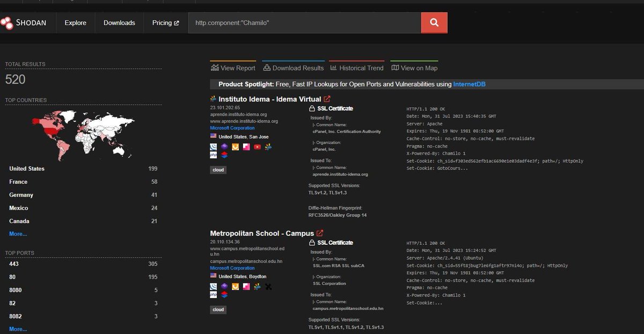Click pink square icon in Instituto Idema row

click(x=246, y=147)
